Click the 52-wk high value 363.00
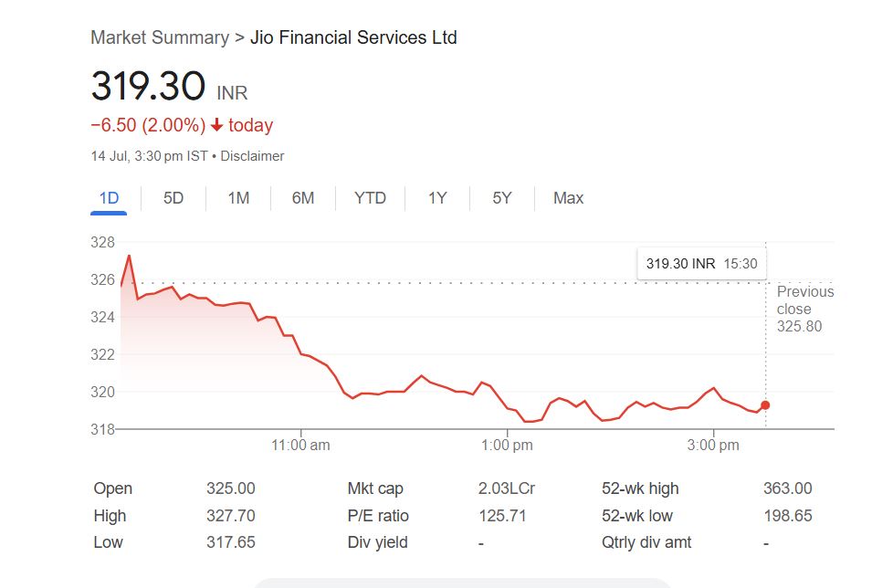 point(787,488)
